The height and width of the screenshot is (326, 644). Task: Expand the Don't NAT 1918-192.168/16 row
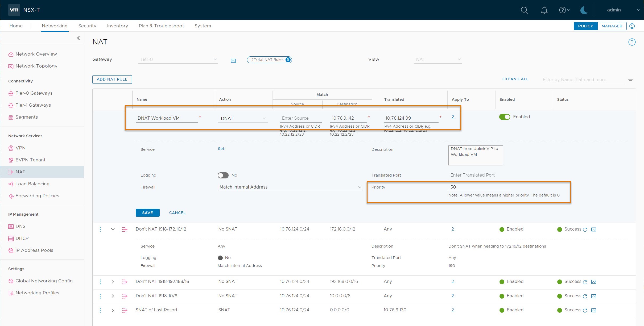tap(113, 282)
